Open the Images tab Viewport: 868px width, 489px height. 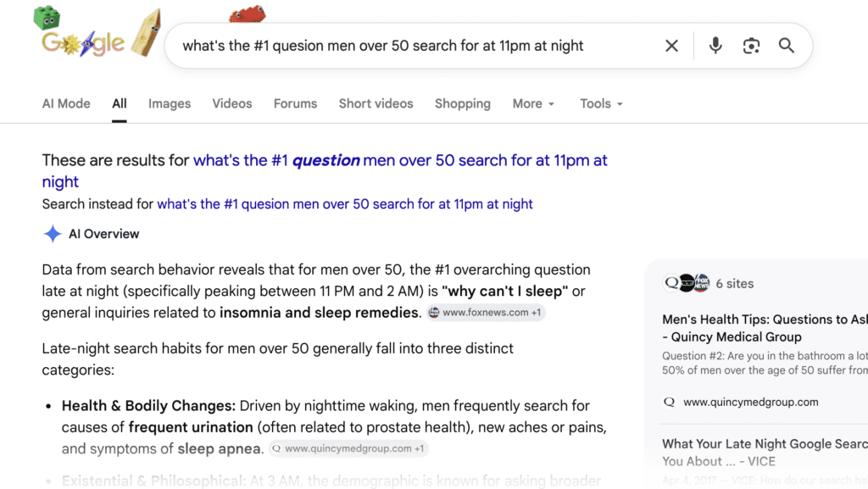click(x=170, y=104)
